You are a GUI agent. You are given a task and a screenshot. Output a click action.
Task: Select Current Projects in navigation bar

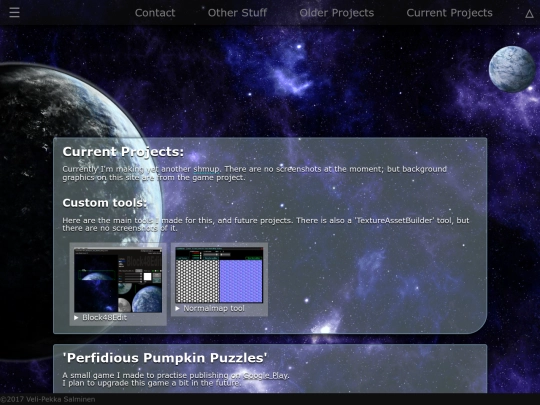tap(449, 13)
